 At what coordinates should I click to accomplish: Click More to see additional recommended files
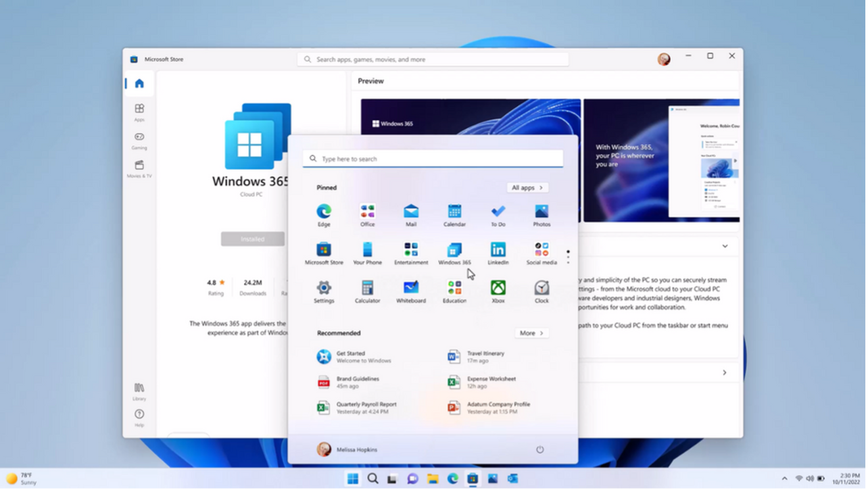coord(531,333)
